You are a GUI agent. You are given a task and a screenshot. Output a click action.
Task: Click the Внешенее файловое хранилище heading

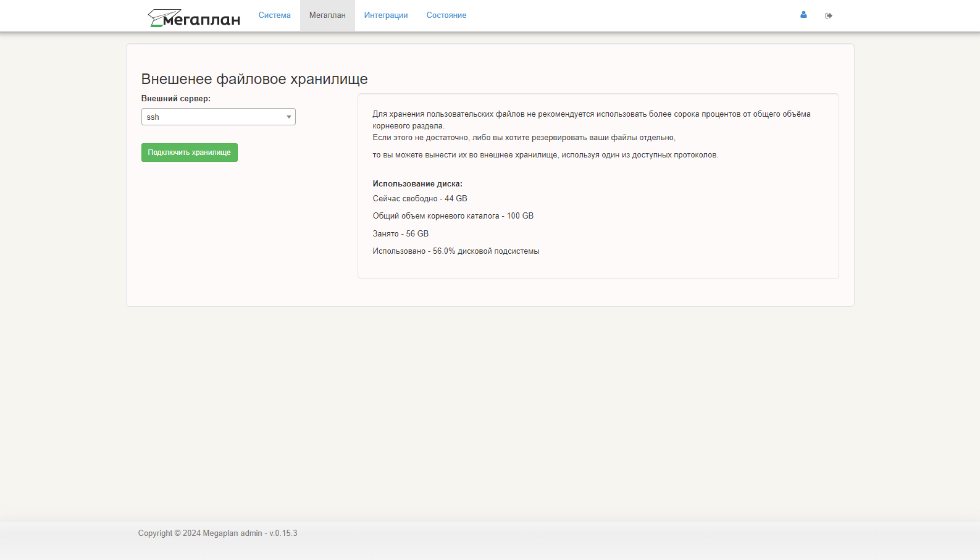coord(254,79)
